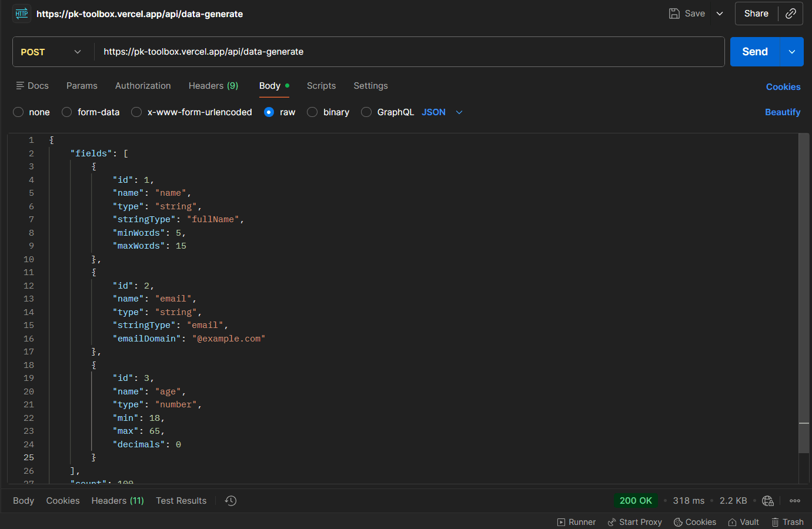
Task: Click the Share button
Action: [x=756, y=14]
